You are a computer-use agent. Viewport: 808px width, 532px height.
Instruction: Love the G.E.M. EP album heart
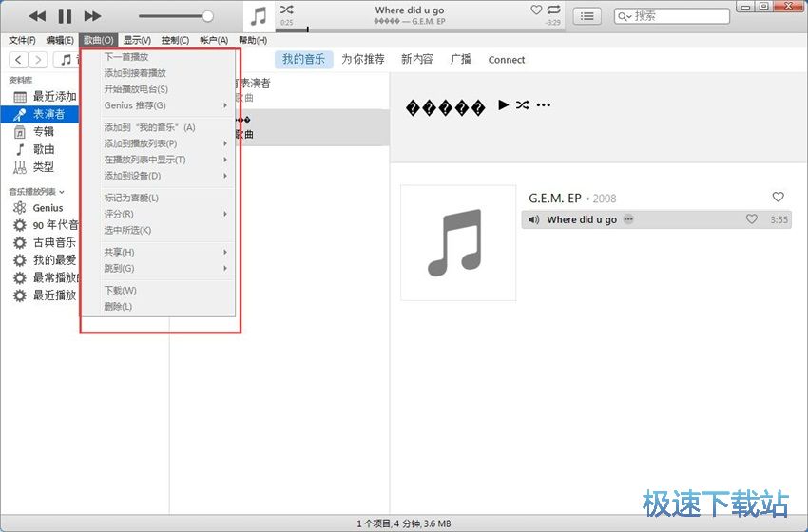(779, 197)
